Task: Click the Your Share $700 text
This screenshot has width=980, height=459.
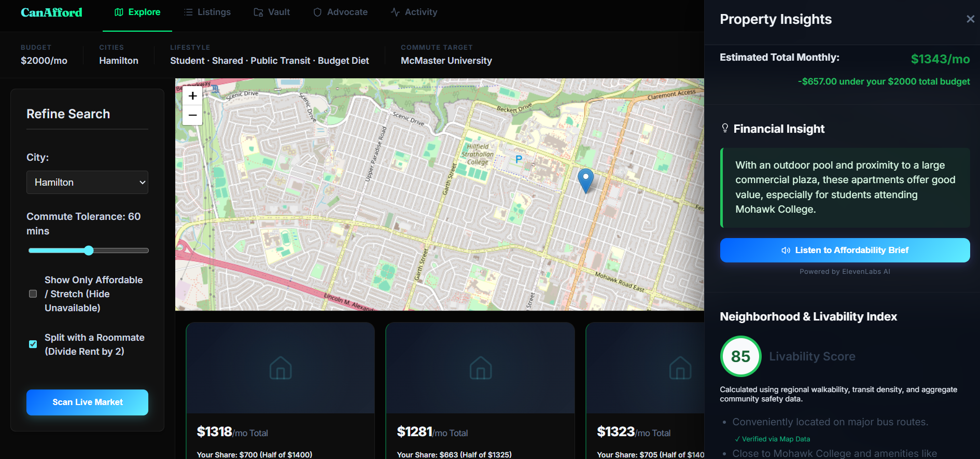Action: coord(255,455)
